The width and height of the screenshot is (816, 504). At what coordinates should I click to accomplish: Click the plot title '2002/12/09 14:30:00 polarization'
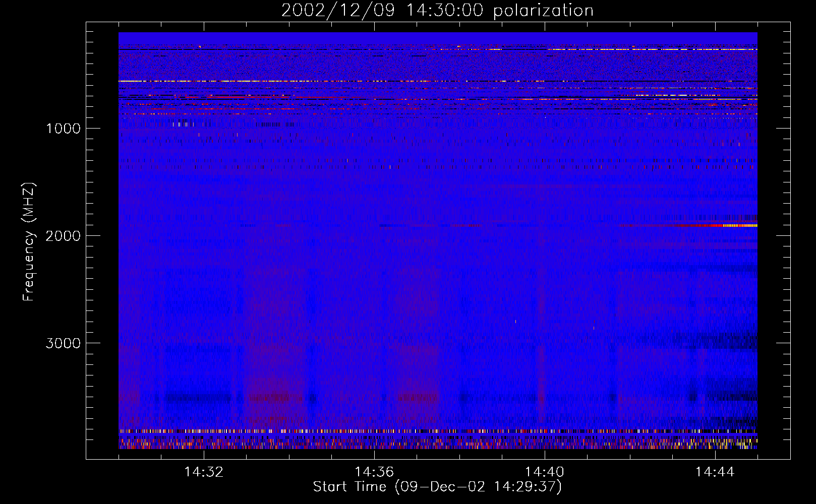point(437,11)
